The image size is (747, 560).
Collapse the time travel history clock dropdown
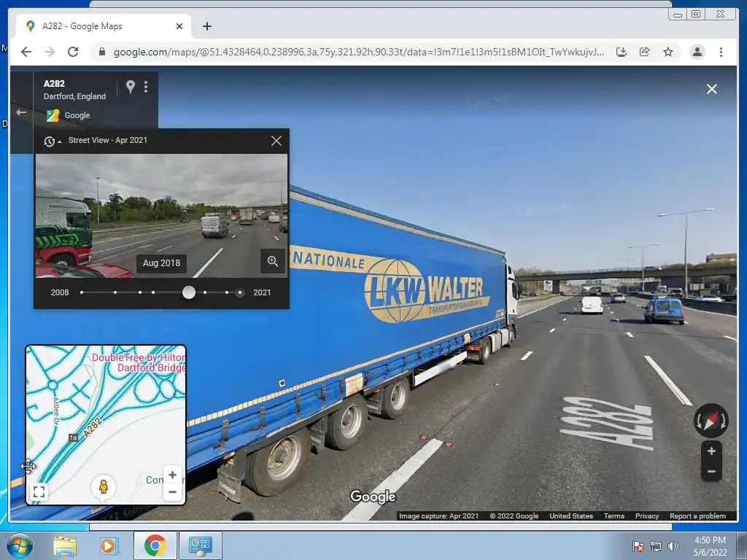pyautogui.click(x=53, y=141)
